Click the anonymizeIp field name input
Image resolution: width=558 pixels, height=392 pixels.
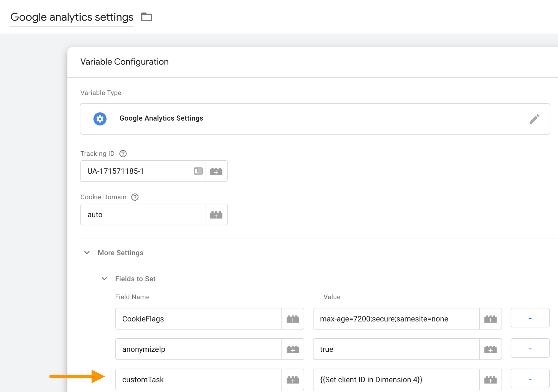point(198,349)
